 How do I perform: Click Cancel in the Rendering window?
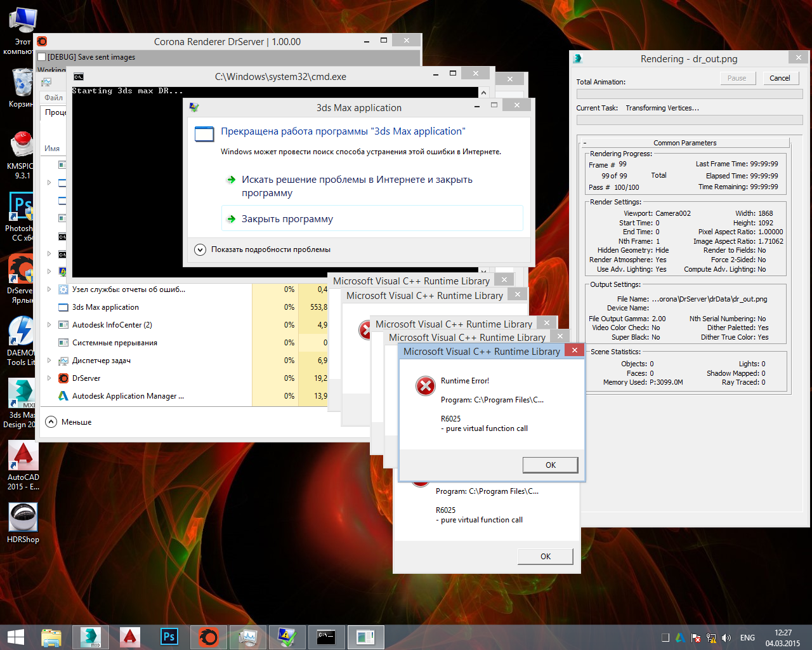click(x=780, y=78)
